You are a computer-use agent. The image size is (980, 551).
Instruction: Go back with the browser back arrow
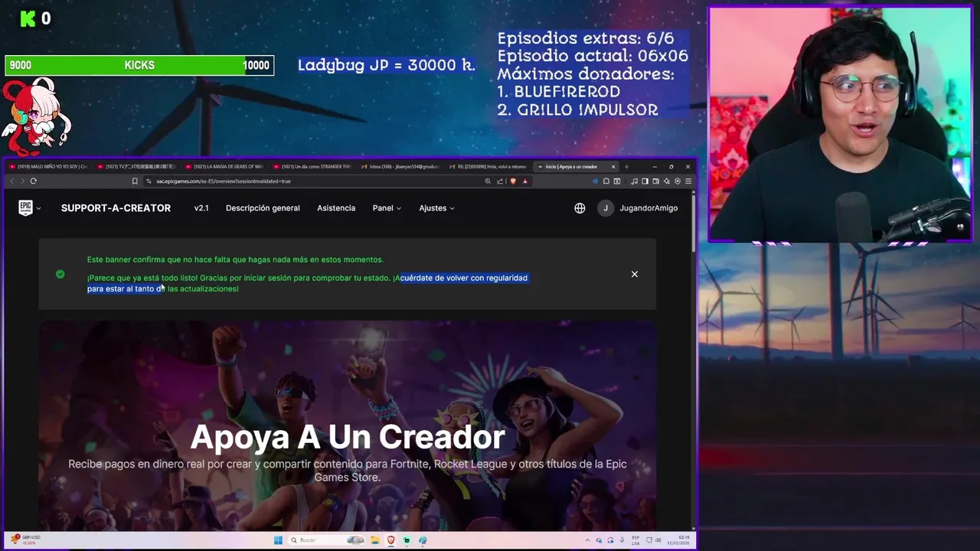point(11,181)
